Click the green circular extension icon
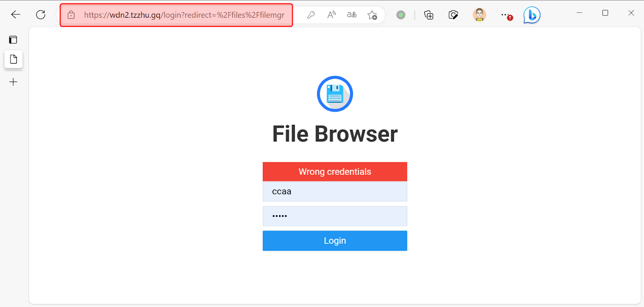 (x=400, y=15)
